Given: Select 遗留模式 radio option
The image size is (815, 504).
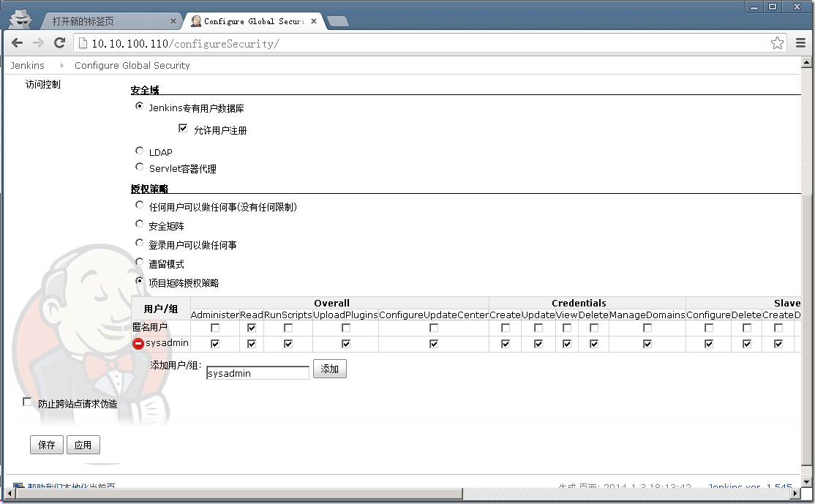Looking at the screenshot, I should click(x=139, y=262).
